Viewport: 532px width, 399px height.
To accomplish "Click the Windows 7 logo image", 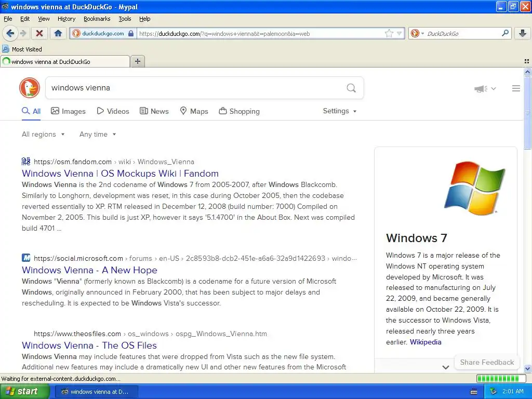I will (x=475, y=188).
